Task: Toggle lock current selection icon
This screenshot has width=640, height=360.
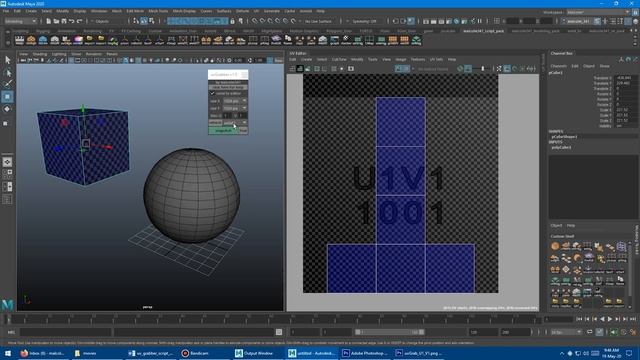Action: point(232,21)
